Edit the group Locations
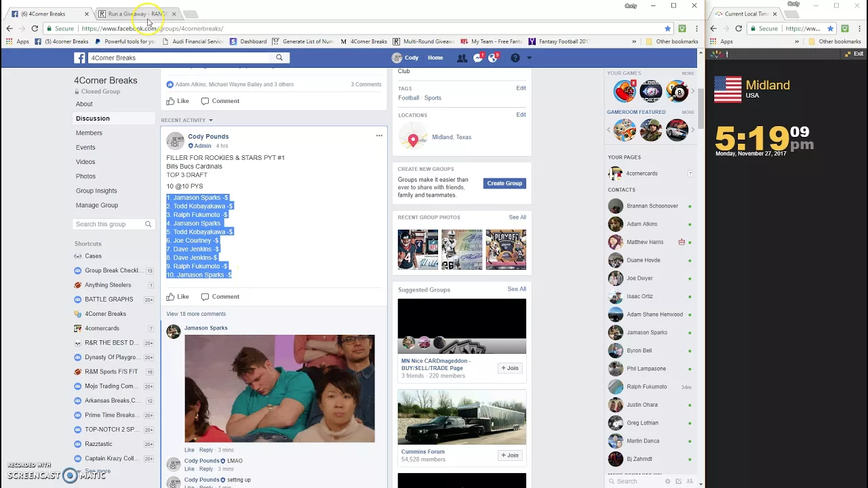 click(x=521, y=115)
